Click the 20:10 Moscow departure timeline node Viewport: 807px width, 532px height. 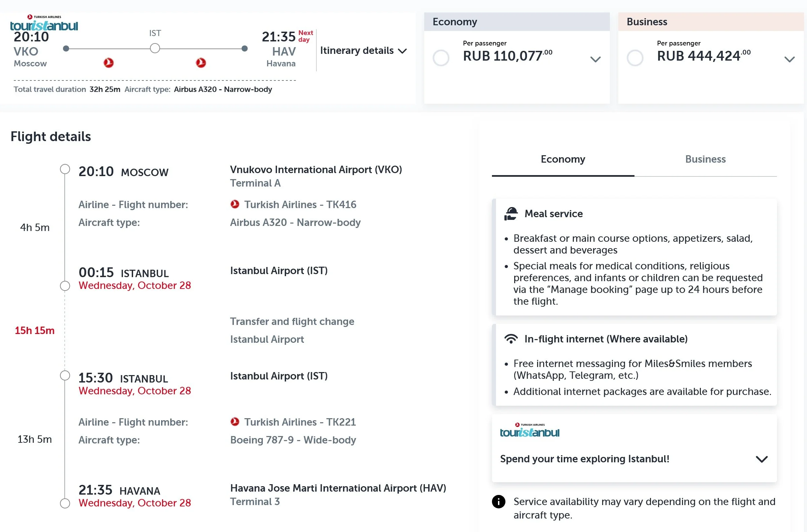click(65, 169)
